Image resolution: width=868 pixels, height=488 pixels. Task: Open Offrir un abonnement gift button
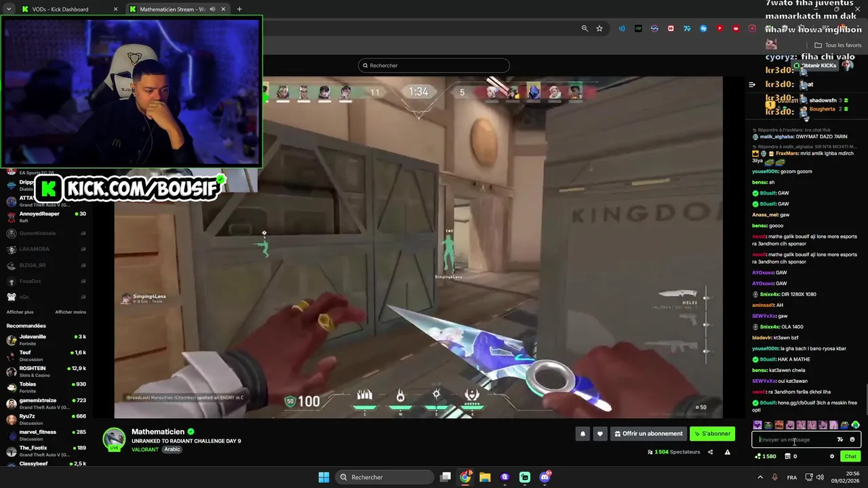648,434
